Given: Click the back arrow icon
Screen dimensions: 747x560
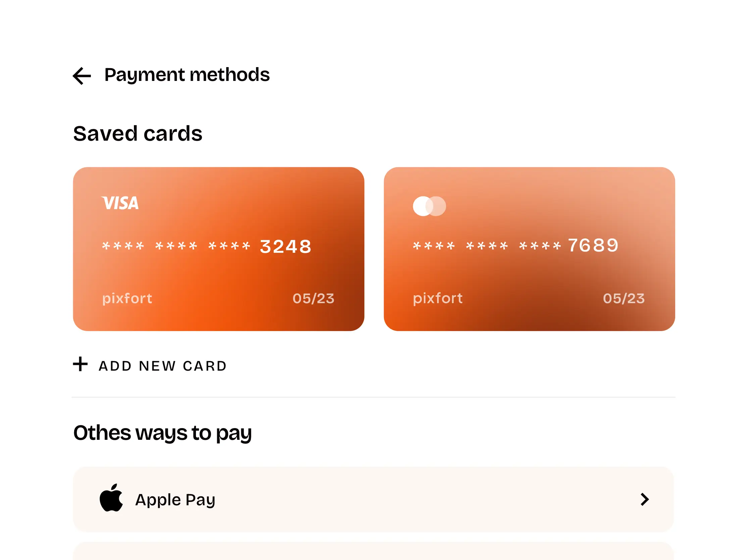Looking at the screenshot, I should pyautogui.click(x=82, y=76).
